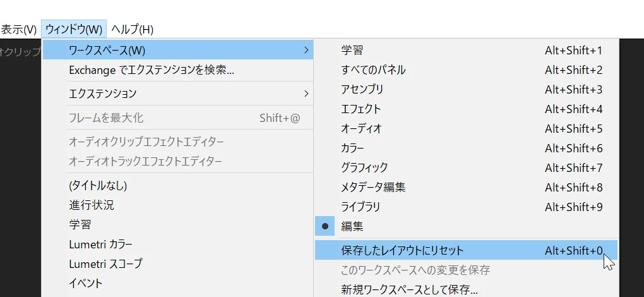The width and height of the screenshot is (644, 297).
Task: Open the 進行状況 panel
Action: pyautogui.click(x=178, y=205)
